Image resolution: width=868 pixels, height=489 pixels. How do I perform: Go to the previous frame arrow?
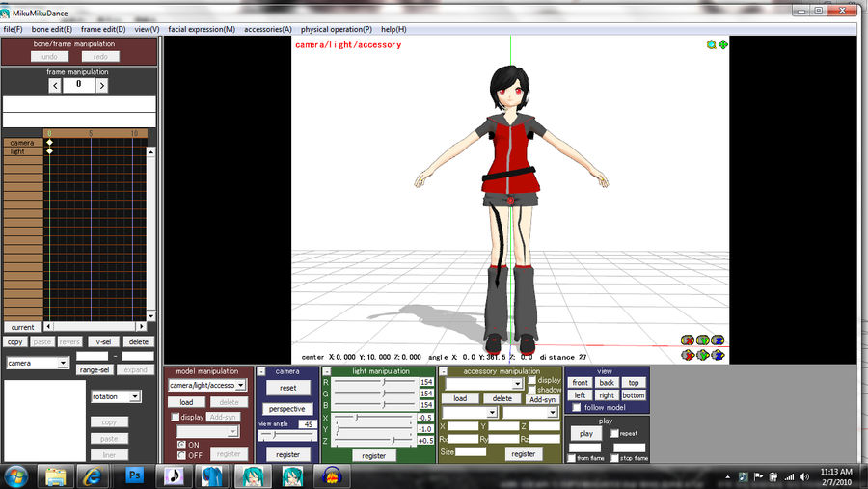(x=55, y=85)
